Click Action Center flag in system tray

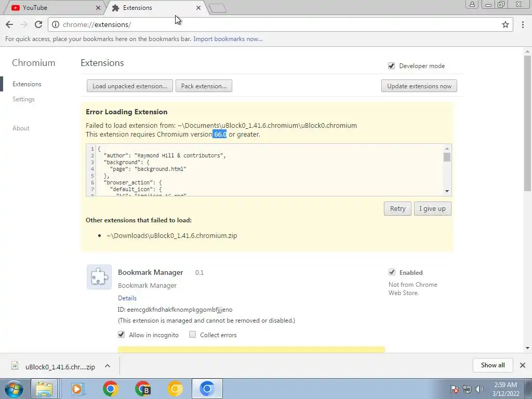(454, 389)
